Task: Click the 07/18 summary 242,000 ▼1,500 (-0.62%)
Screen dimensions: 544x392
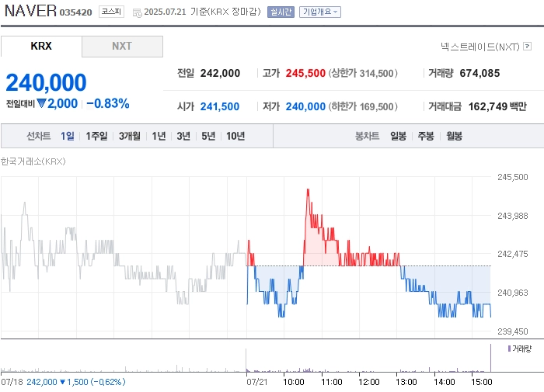Action: (x=75, y=382)
